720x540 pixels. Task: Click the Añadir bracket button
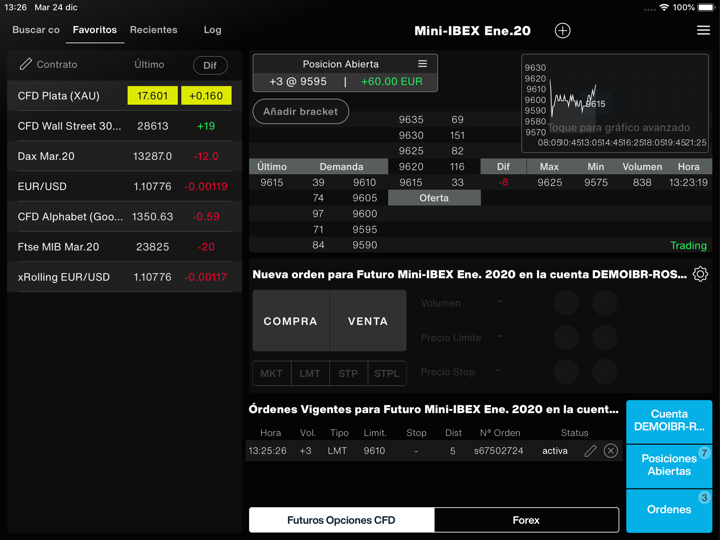click(x=300, y=111)
